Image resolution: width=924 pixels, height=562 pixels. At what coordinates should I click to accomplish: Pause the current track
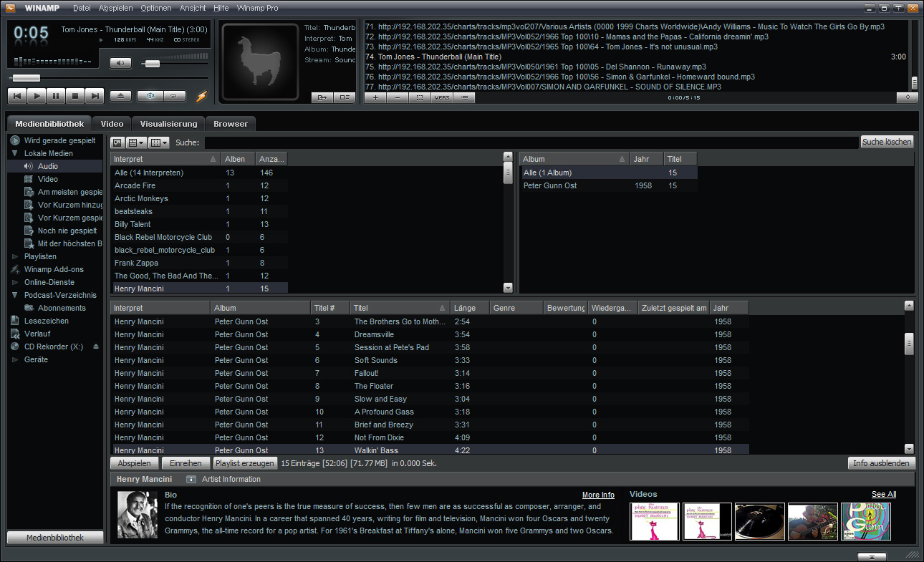coord(56,95)
